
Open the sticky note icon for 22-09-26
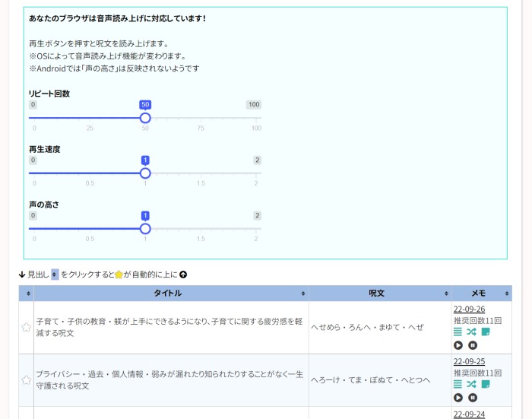tap(486, 332)
